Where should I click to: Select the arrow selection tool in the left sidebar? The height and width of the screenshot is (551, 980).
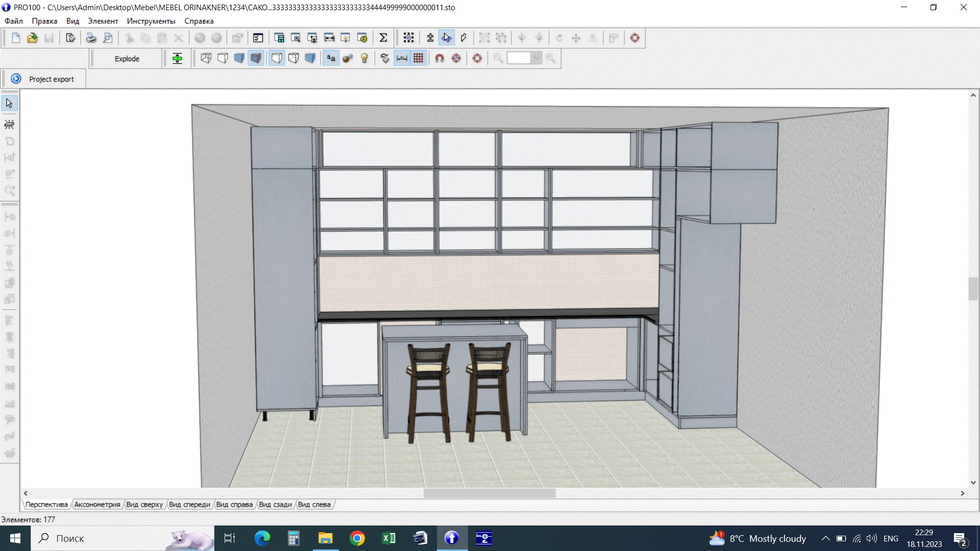(x=9, y=104)
